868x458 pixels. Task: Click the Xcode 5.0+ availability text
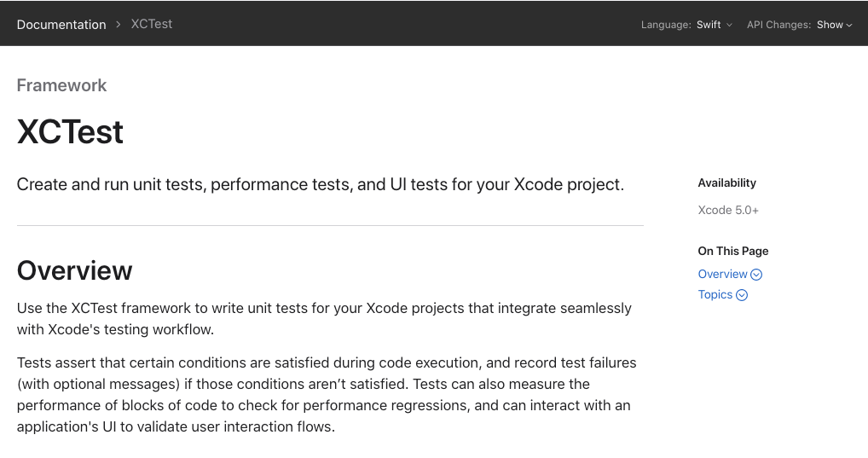728,210
